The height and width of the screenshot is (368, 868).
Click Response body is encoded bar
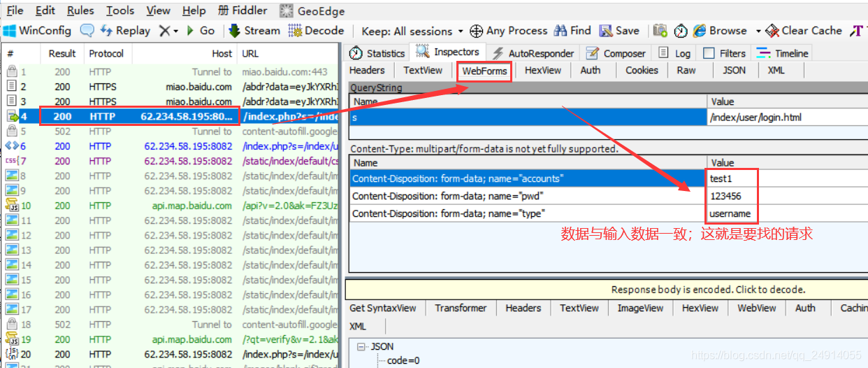[607, 289]
